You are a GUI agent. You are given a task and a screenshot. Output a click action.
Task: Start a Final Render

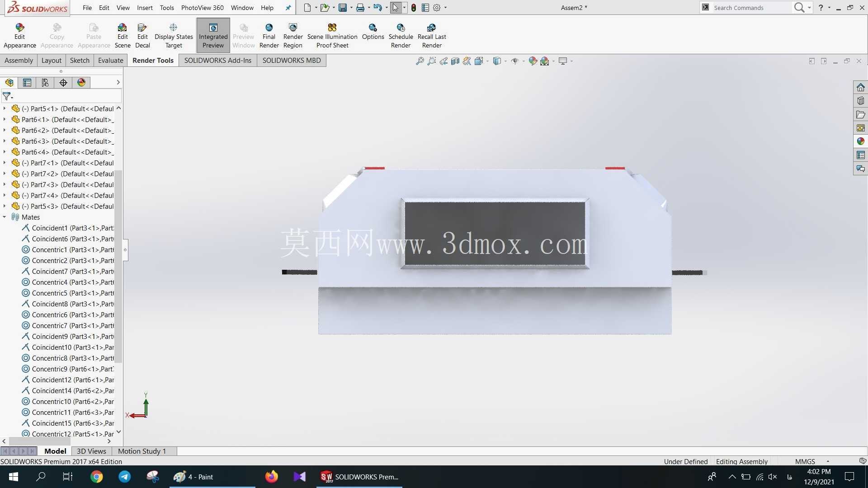(x=269, y=35)
